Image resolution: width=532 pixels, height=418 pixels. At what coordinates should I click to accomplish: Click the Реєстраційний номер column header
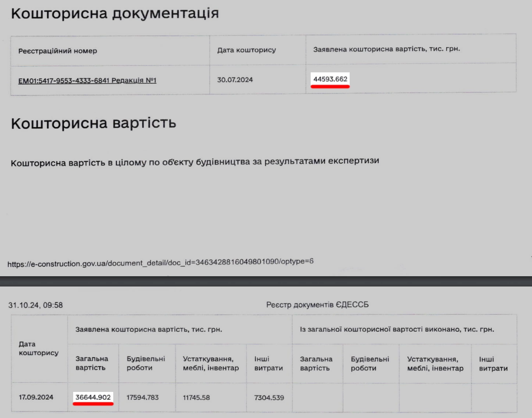coord(58,51)
